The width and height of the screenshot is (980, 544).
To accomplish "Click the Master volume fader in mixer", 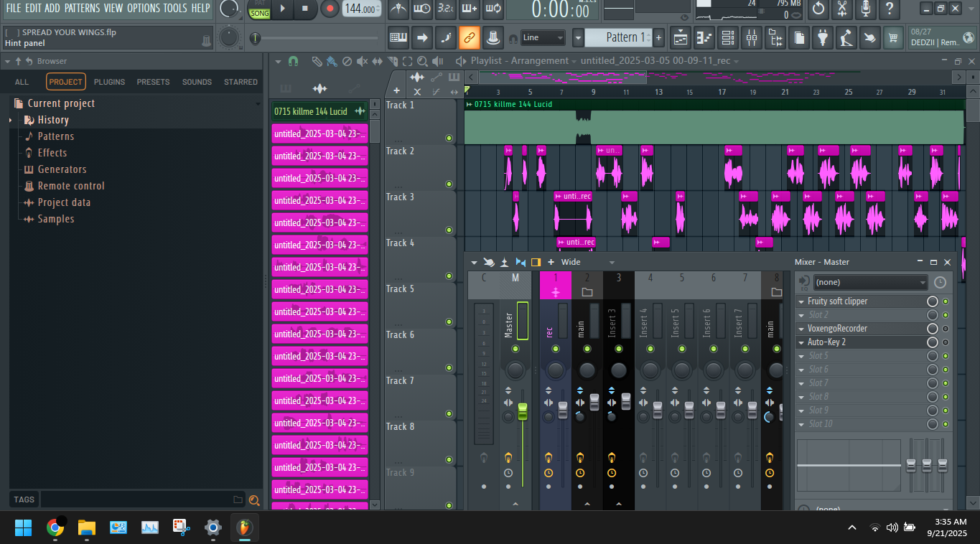I will pos(523,411).
